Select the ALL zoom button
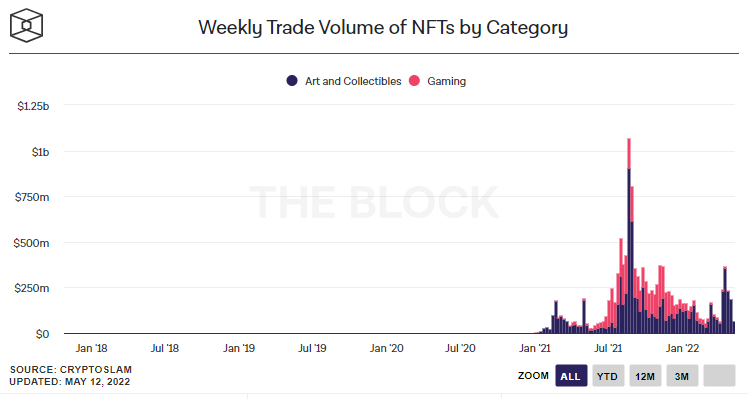Viewport: 748px width, 399px height. 571,376
